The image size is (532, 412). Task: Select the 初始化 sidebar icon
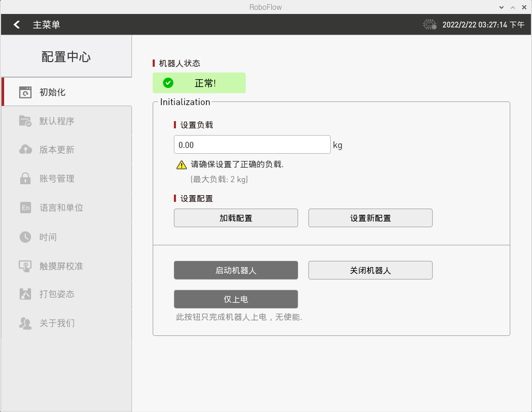[25, 93]
